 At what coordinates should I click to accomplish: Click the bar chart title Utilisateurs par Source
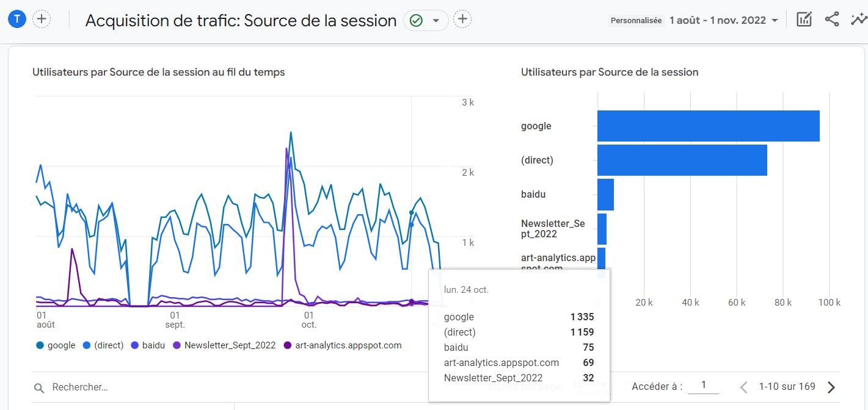click(x=610, y=72)
